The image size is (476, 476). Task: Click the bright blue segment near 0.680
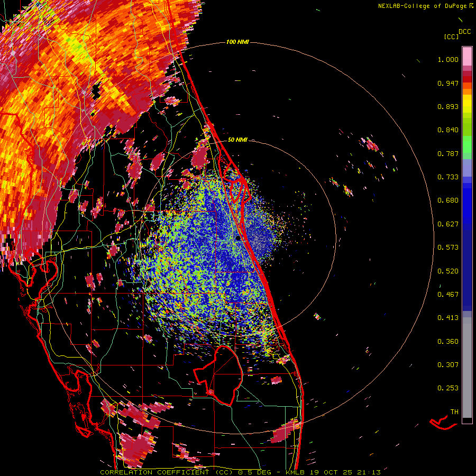point(467,204)
